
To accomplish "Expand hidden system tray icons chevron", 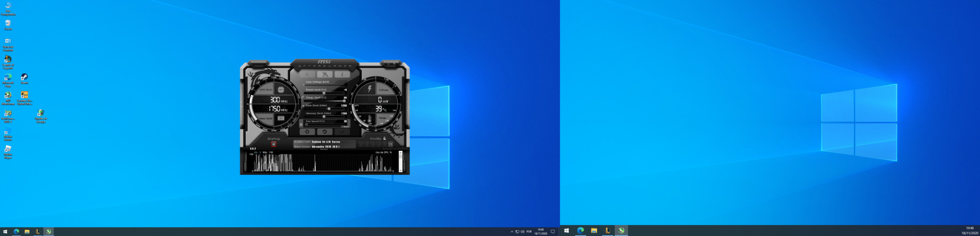I will tap(512, 232).
